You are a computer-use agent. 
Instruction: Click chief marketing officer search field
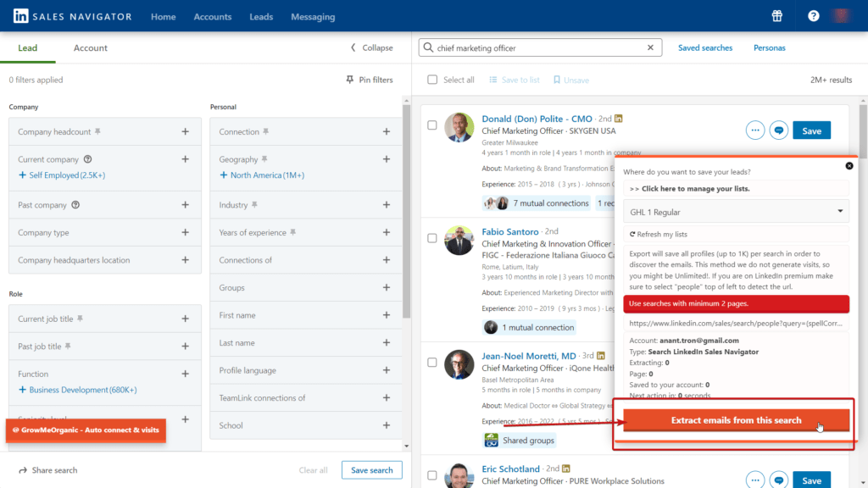(540, 47)
